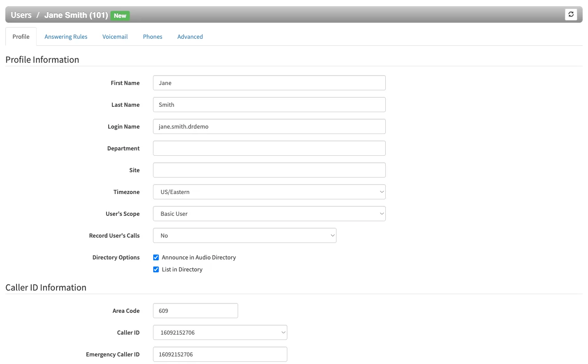Click the empty Department field
588x364 pixels.
pyautogui.click(x=269, y=148)
